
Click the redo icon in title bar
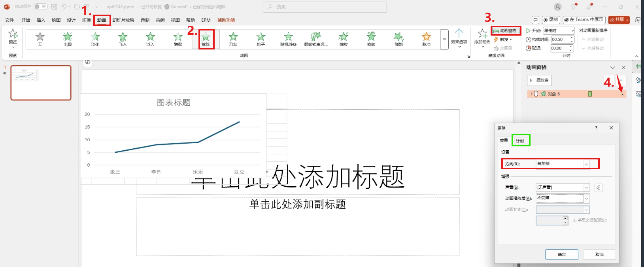pyautogui.click(x=77, y=7)
